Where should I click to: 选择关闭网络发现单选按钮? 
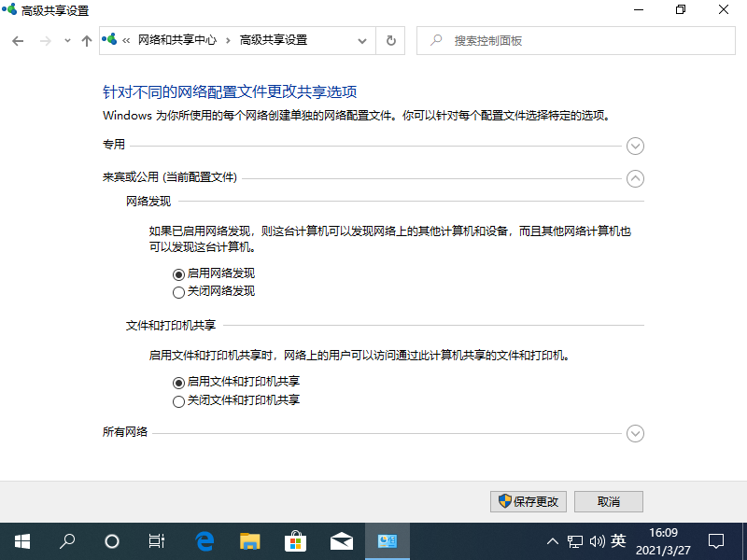(176, 291)
